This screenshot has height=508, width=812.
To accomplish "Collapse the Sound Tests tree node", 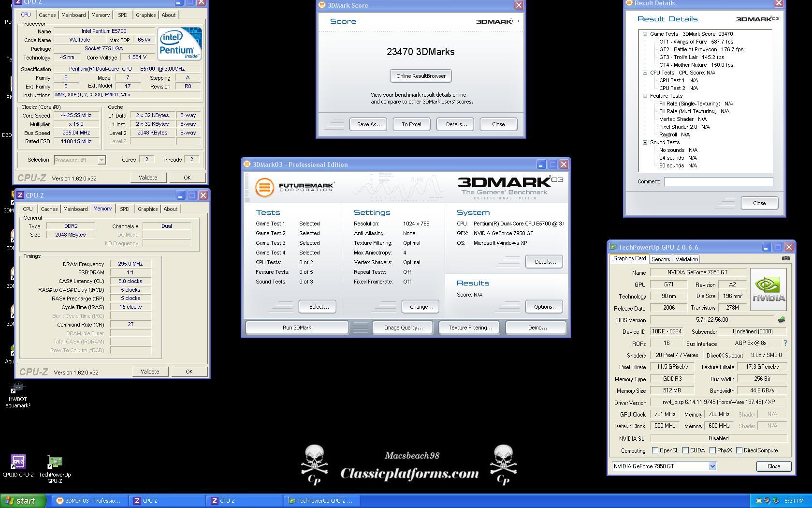I will point(645,142).
